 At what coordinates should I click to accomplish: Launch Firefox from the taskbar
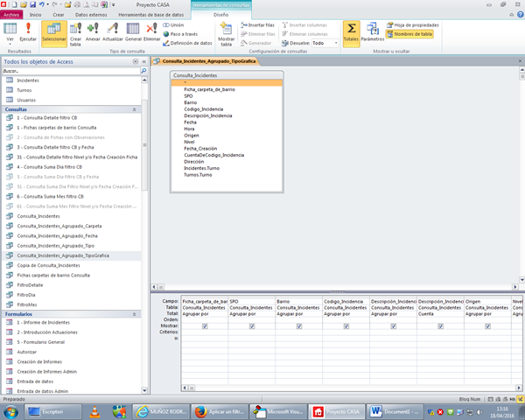pyautogui.click(x=198, y=410)
